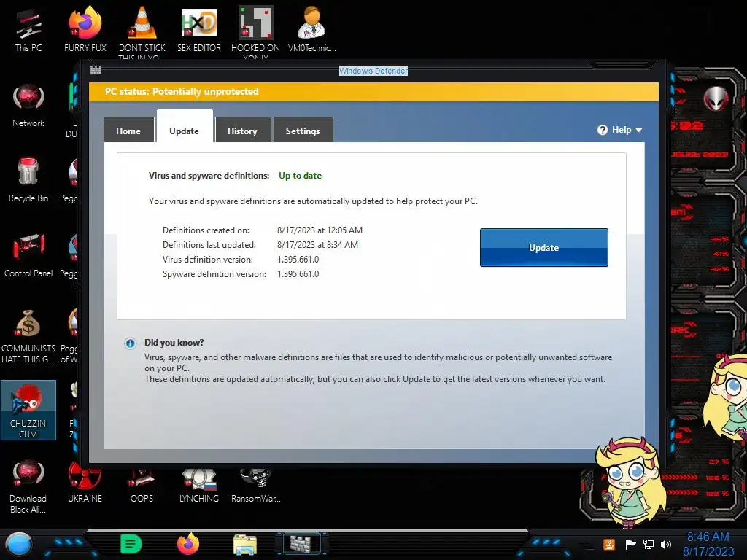Click Definitions created on date value
Image resolution: width=747 pixels, height=560 pixels.
(320, 230)
